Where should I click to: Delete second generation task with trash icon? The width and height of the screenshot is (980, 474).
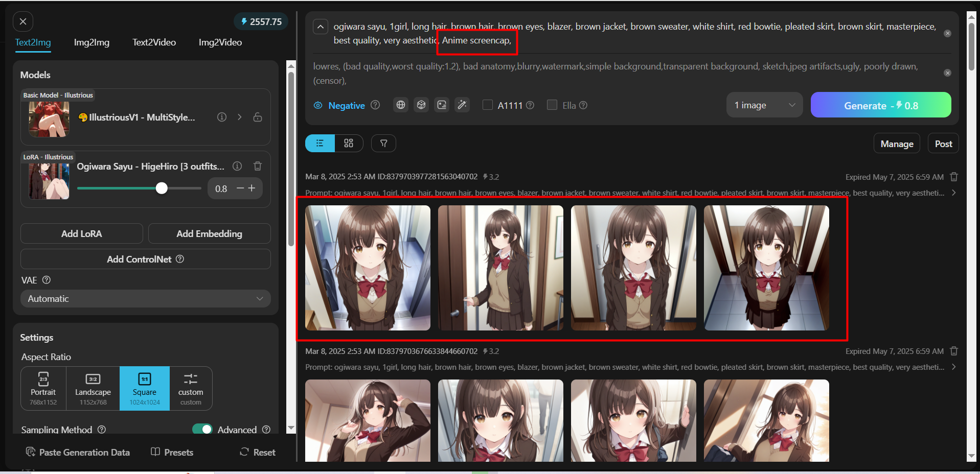[x=954, y=351]
